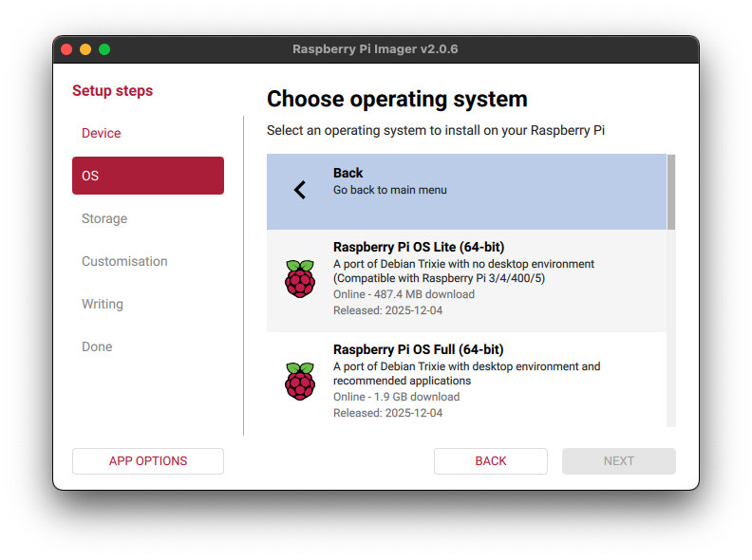Click the 'Raspberry Pi Imager v2.0.6' window title
Viewport: 752px width, 560px height.
[375, 49]
